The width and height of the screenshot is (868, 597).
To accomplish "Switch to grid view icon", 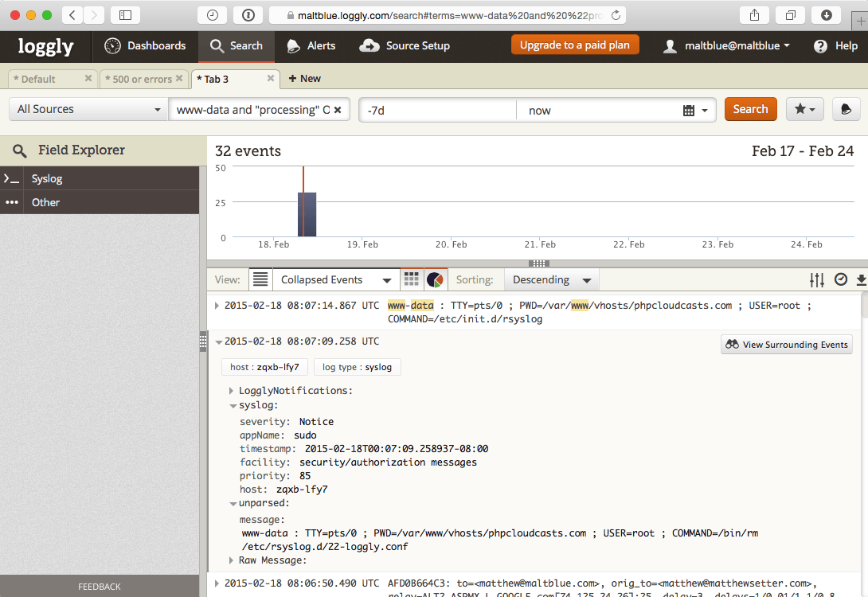I will [x=411, y=279].
